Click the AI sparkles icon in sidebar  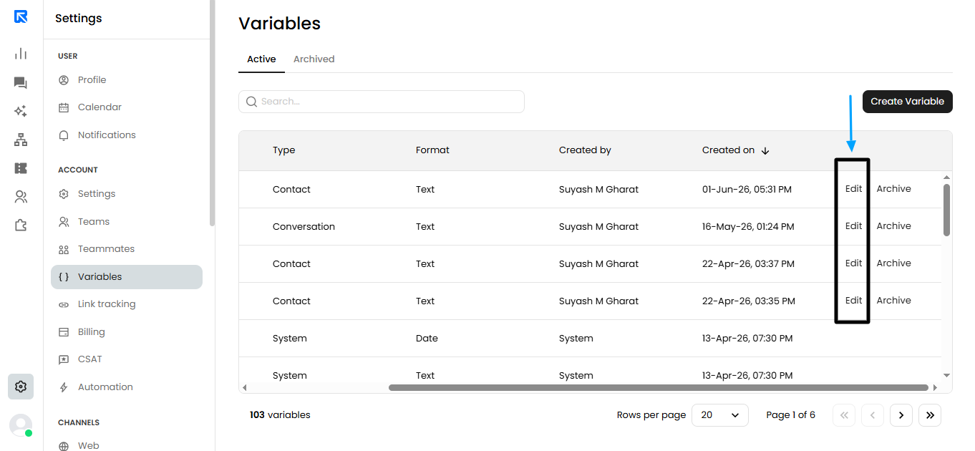[x=21, y=111]
